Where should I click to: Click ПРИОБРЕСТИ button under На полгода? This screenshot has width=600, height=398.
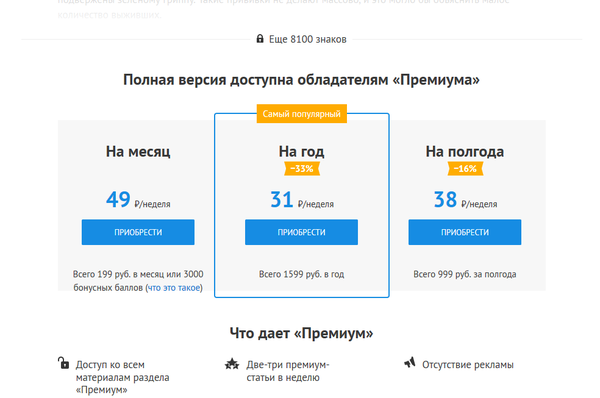click(x=465, y=232)
